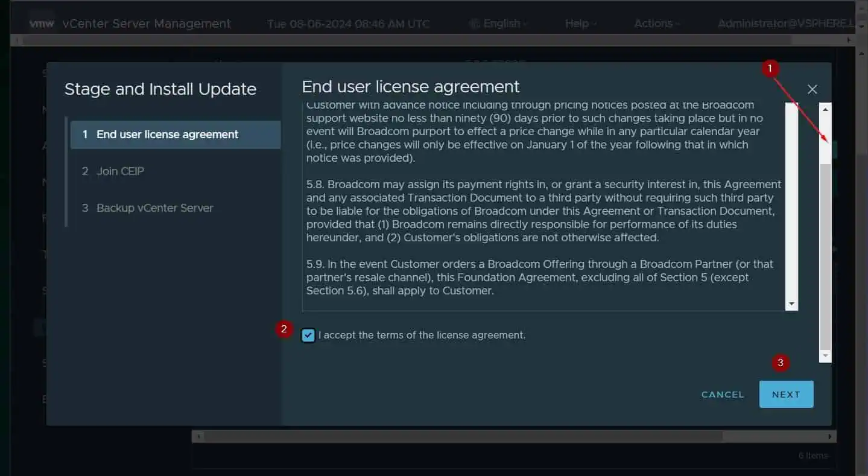Click the vmw logo icon

42,24
